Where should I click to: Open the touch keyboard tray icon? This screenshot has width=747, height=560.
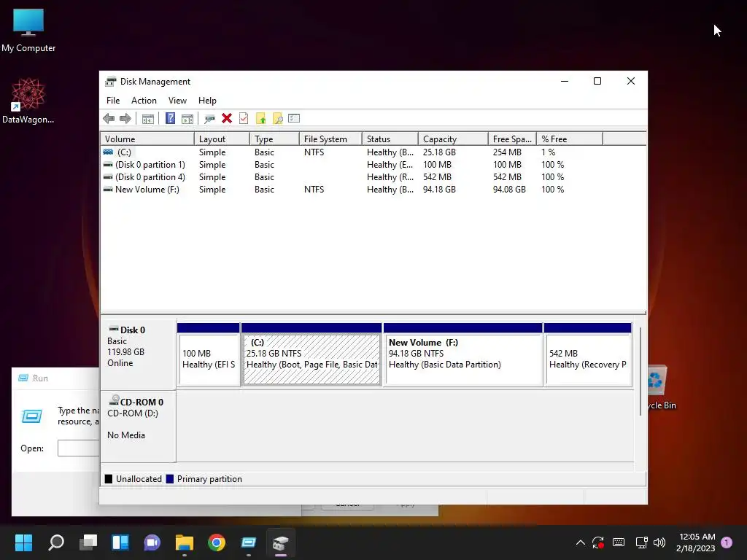619,542
